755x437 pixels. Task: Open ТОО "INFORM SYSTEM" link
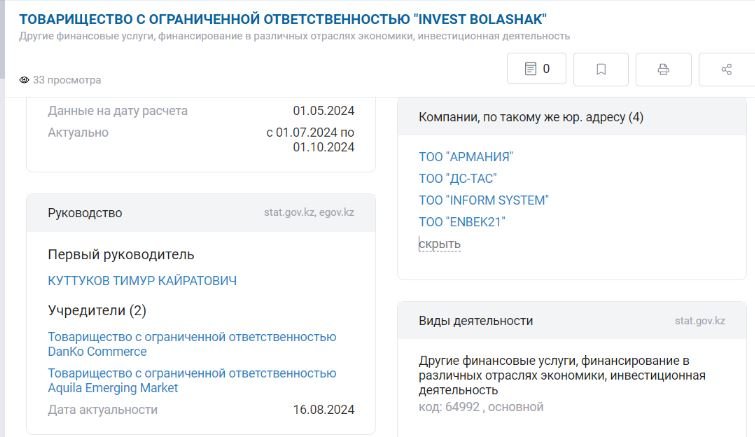coord(483,200)
